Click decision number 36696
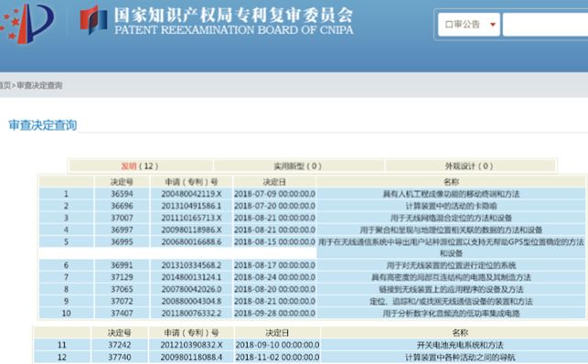The height and width of the screenshot is (364, 588). tap(122, 206)
